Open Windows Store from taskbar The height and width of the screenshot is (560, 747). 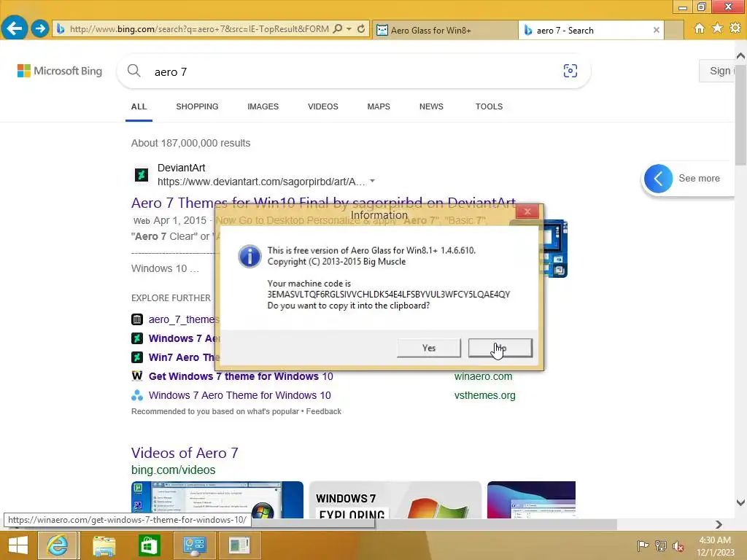tap(149, 545)
